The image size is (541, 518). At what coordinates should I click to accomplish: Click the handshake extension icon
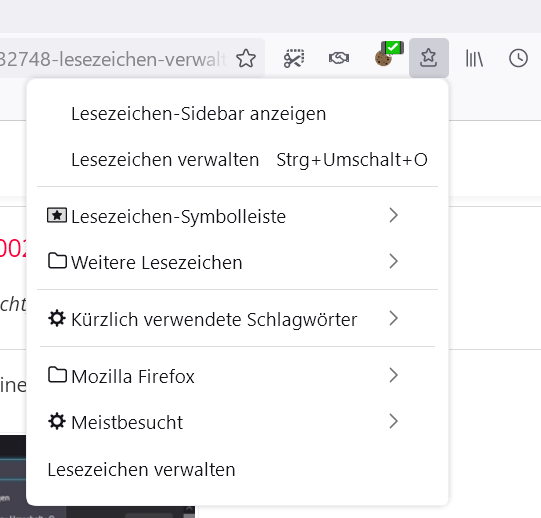(x=339, y=58)
